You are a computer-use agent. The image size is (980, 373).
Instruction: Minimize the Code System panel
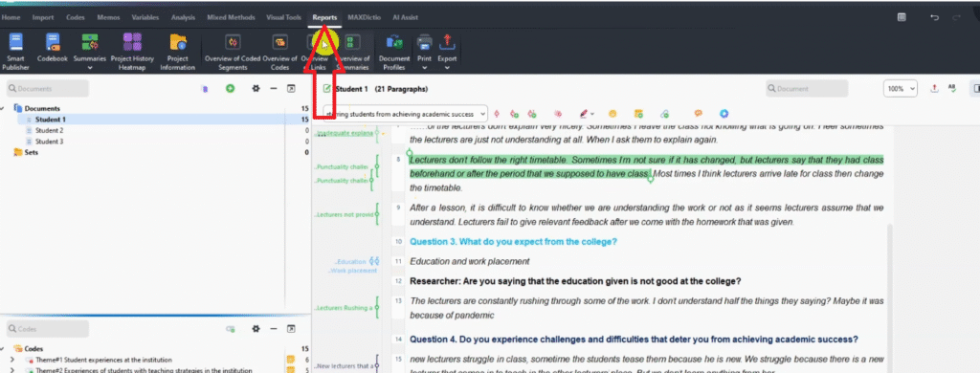[273, 329]
